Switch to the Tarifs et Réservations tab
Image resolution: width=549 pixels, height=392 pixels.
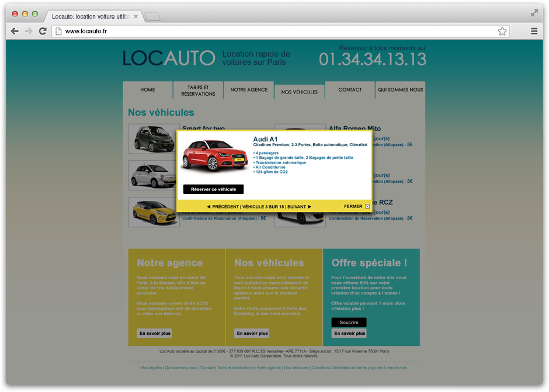tap(198, 91)
